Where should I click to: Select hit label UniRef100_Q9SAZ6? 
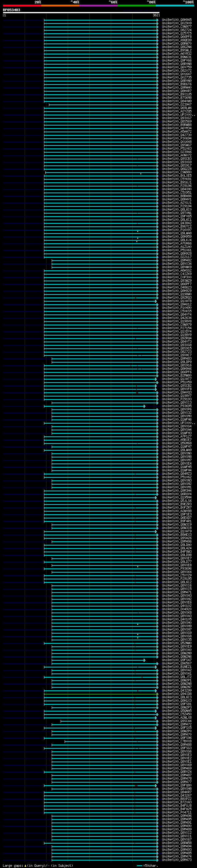[177, 538]
